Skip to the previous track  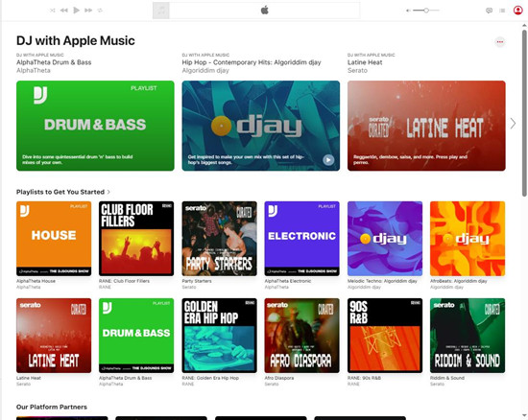pyautogui.click(x=64, y=11)
